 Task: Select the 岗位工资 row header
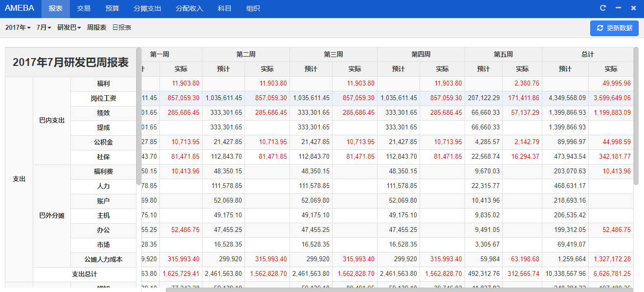click(x=103, y=99)
